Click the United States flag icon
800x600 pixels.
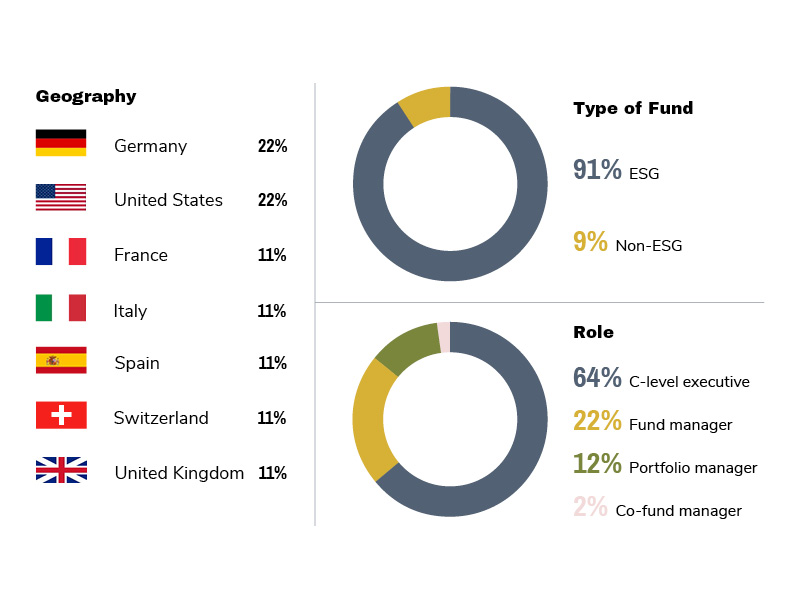pyautogui.click(x=61, y=197)
